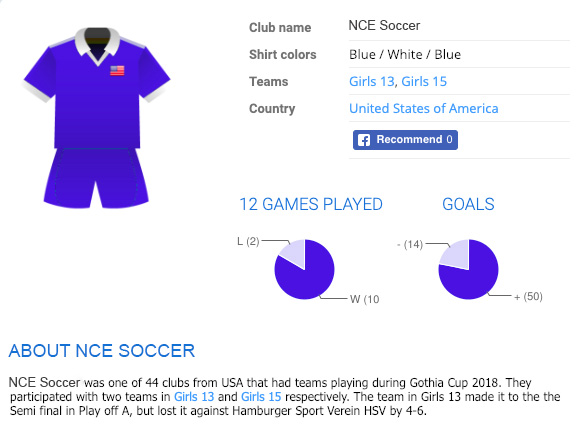Image resolution: width=579 pixels, height=430 pixels.
Task: Click the blue team shirt image
Action: coord(97,88)
